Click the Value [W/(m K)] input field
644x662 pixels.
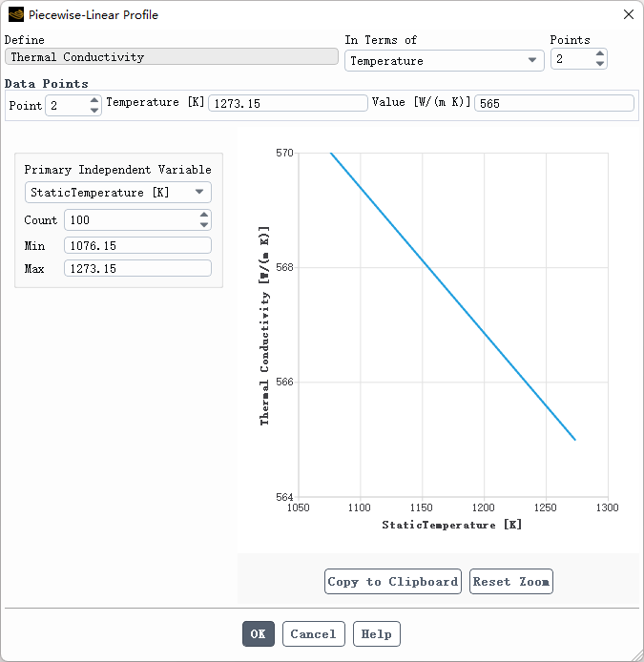[553, 103]
